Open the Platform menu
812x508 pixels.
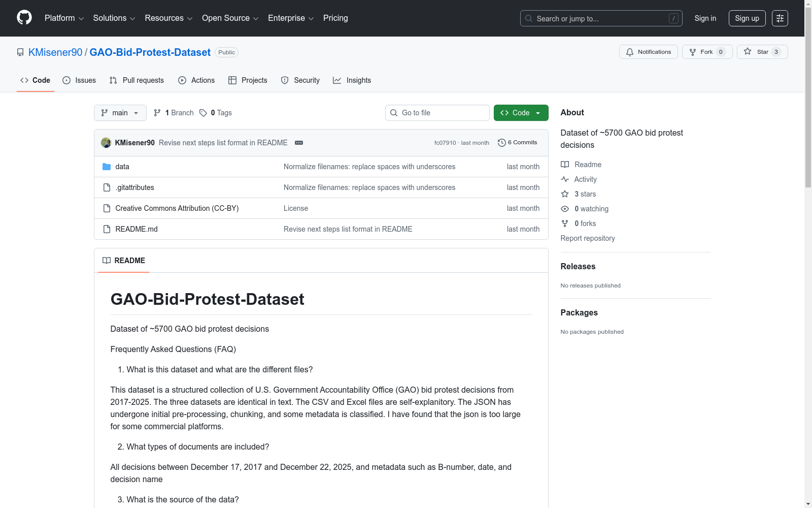tap(64, 18)
